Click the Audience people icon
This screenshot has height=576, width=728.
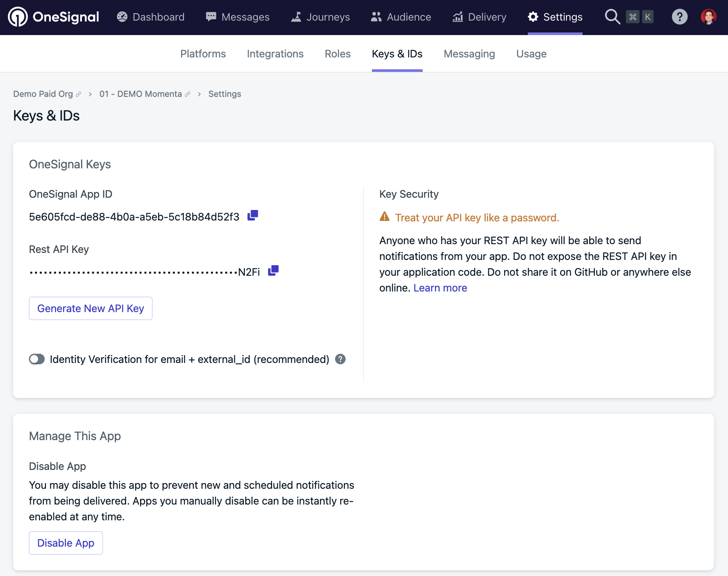tap(376, 17)
